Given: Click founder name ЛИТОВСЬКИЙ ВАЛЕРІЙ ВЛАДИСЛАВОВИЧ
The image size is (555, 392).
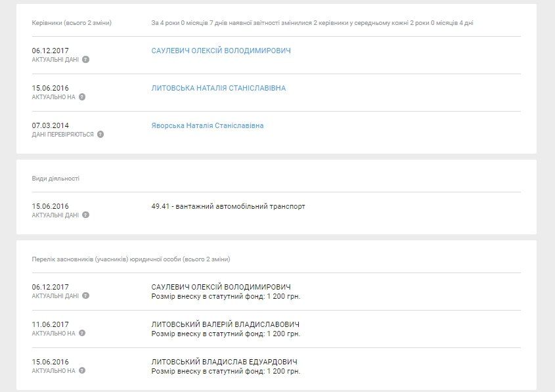Looking at the screenshot, I should pyautogui.click(x=225, y=324).
